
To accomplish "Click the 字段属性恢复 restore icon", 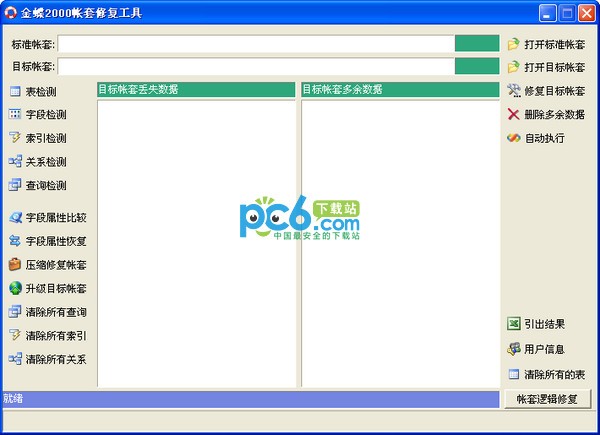I will click(15, 241).
